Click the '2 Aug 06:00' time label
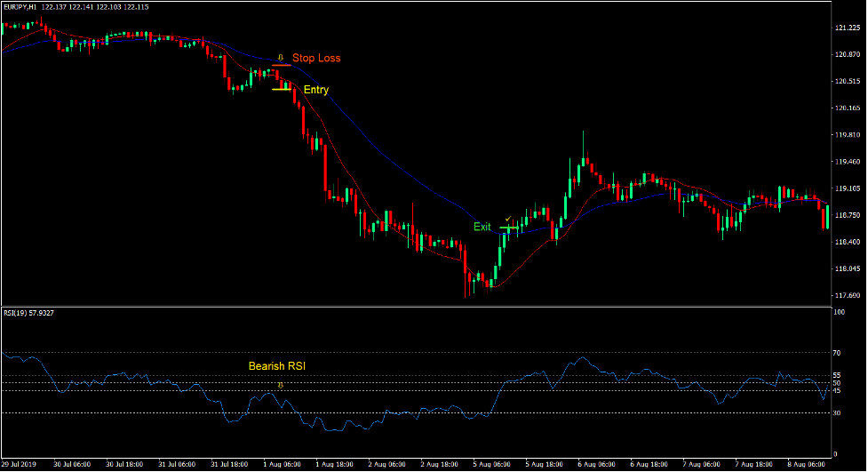This screenshot has width=868, height=472. click(387, 464)
